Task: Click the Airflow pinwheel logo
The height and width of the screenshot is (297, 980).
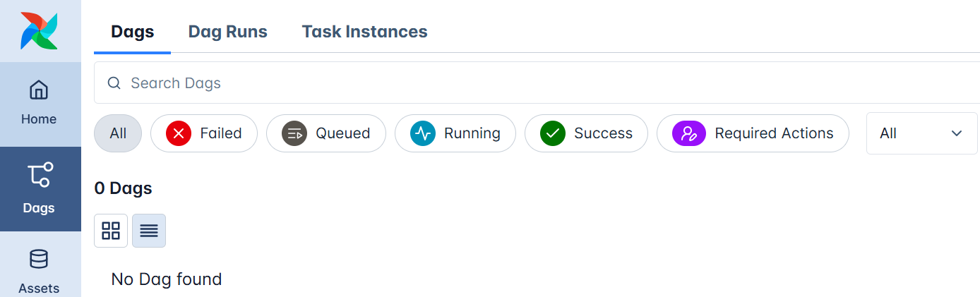Action: click(39, 30)
